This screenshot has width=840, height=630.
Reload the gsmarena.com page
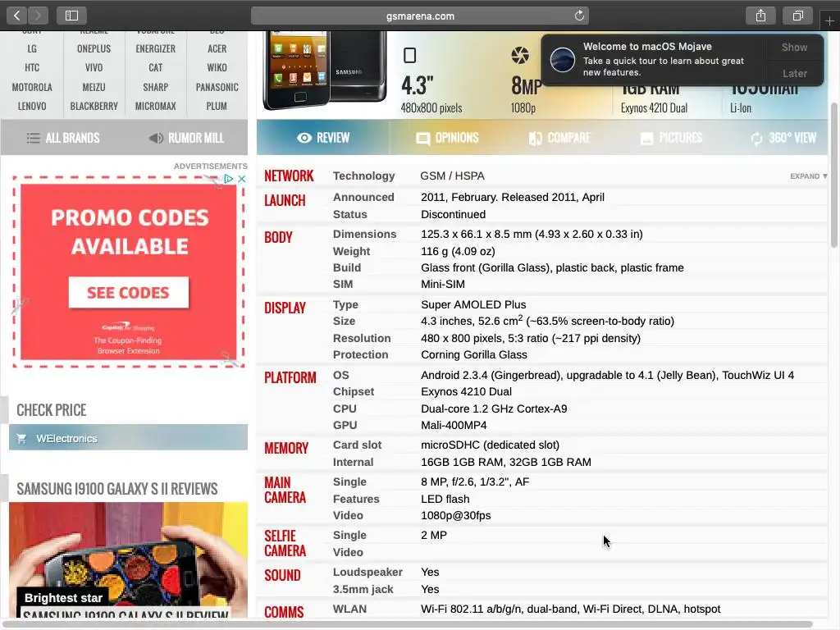coord(579,16)
